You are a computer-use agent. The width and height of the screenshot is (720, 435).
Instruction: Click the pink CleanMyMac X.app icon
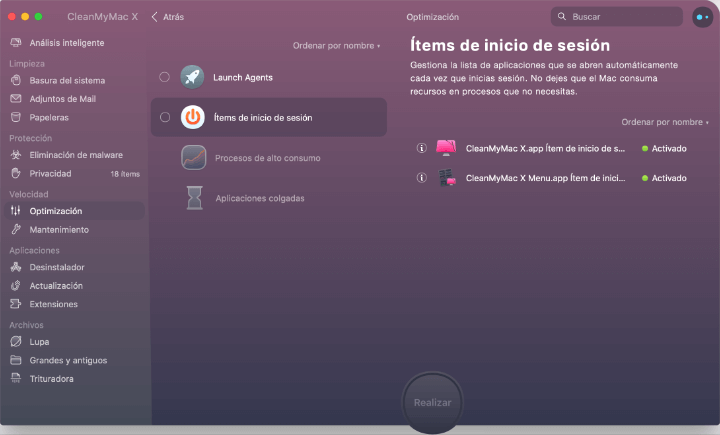(x=446, y=148)
